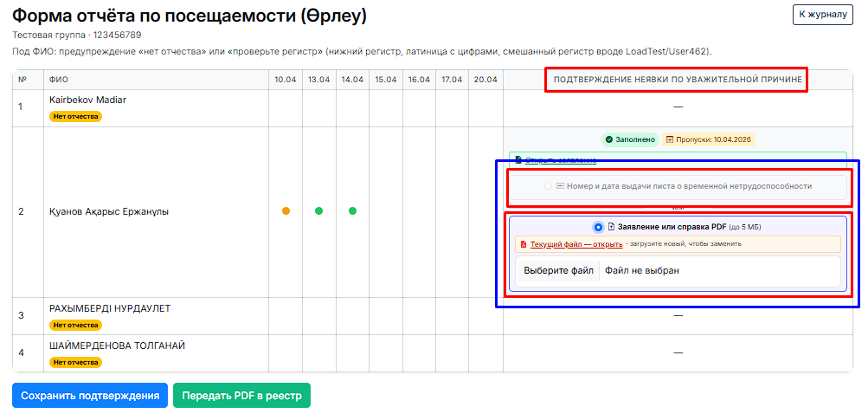Click the 13.04 date column header

[318, 80]
